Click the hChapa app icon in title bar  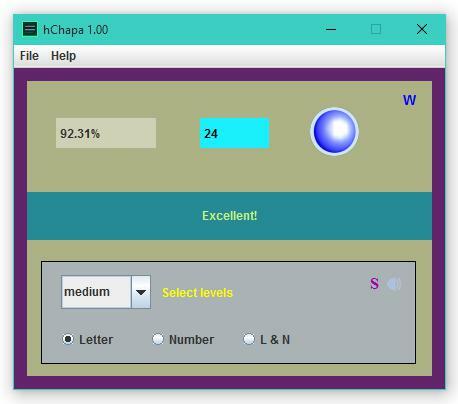click(x=30, y=29)
